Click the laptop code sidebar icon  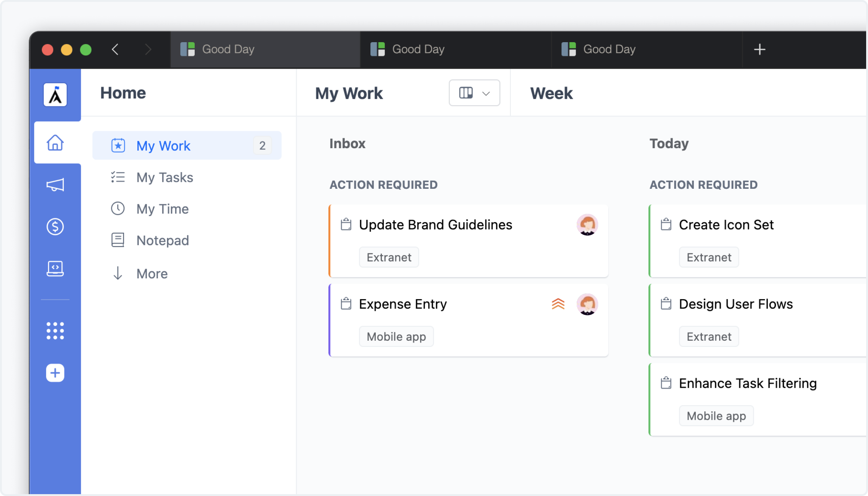[55, 268]
